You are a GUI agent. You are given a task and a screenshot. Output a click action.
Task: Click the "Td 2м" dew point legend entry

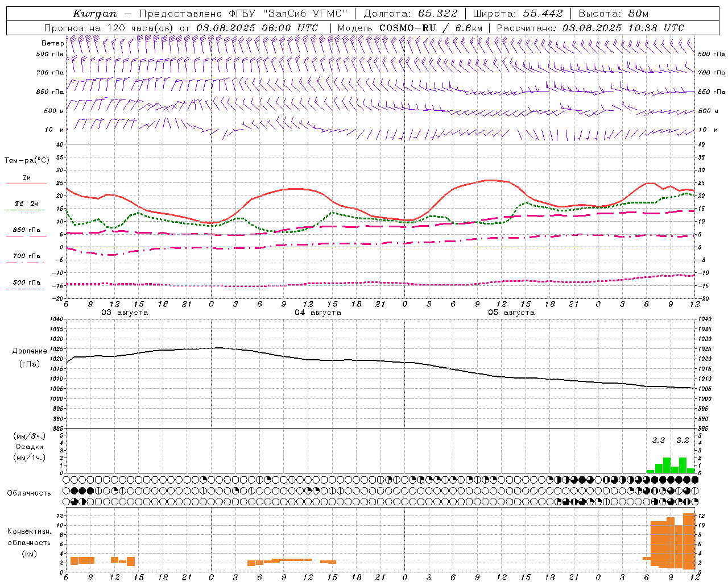(x=26, y=203)
